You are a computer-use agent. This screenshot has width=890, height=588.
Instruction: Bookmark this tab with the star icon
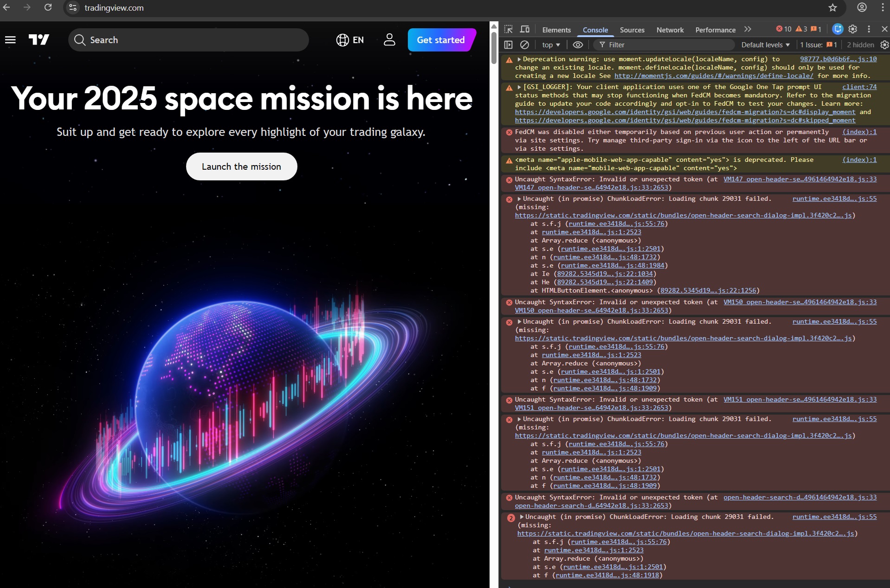pos(833,7)
